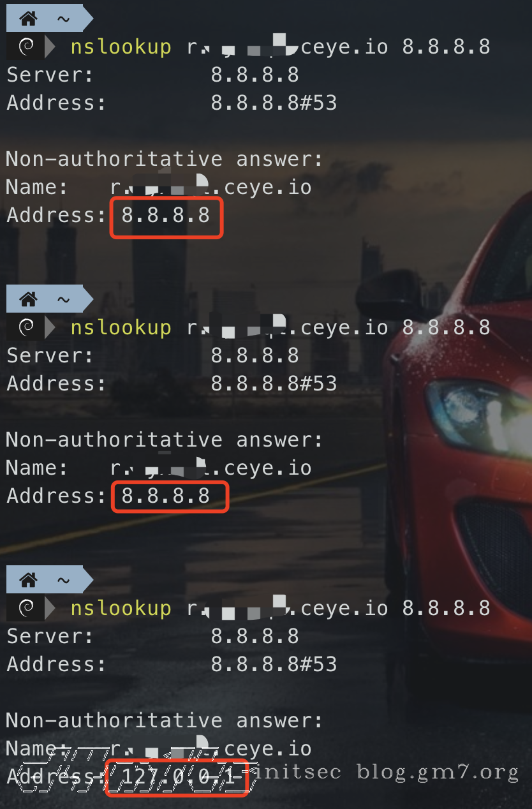
Task: Click the first red-boxed 8.8.8.8 address result
Action: point(166,216)
